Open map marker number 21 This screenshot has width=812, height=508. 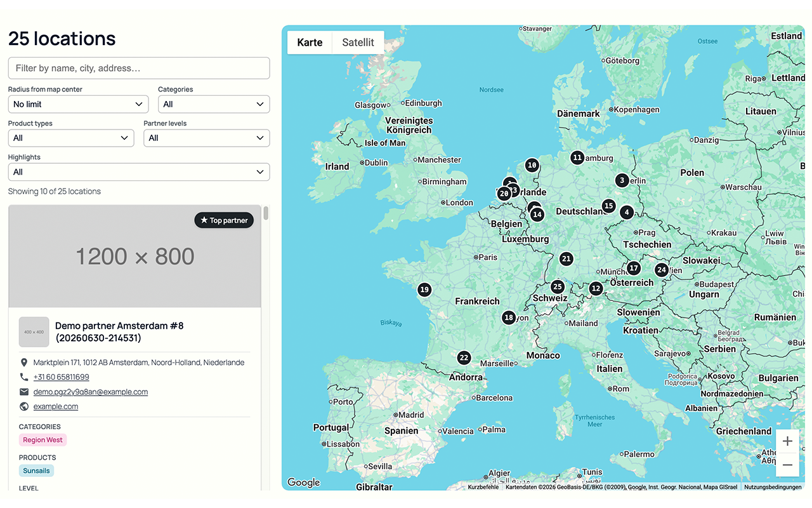566,259
